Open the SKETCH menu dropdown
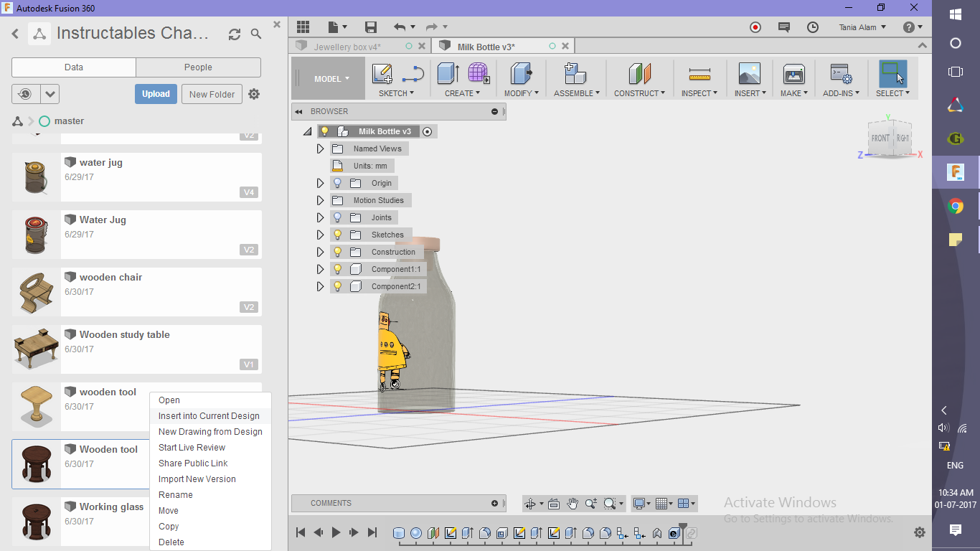The width and height of the screenshot is (980, 551). pos(397,93)
